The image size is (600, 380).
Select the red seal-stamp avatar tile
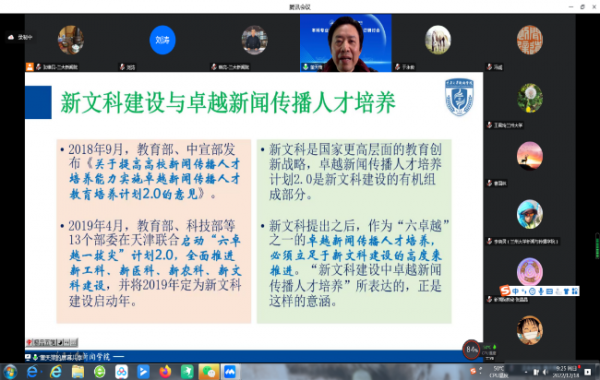tap(530, 40)
